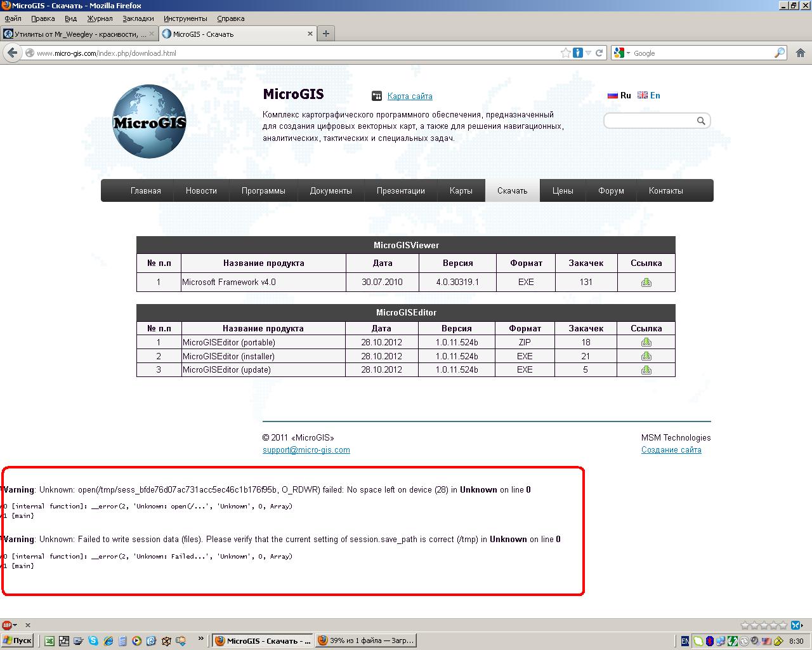Bookmark this page with star icon
Viewport: 812px width, 650px height.
[x=565, y=53]
